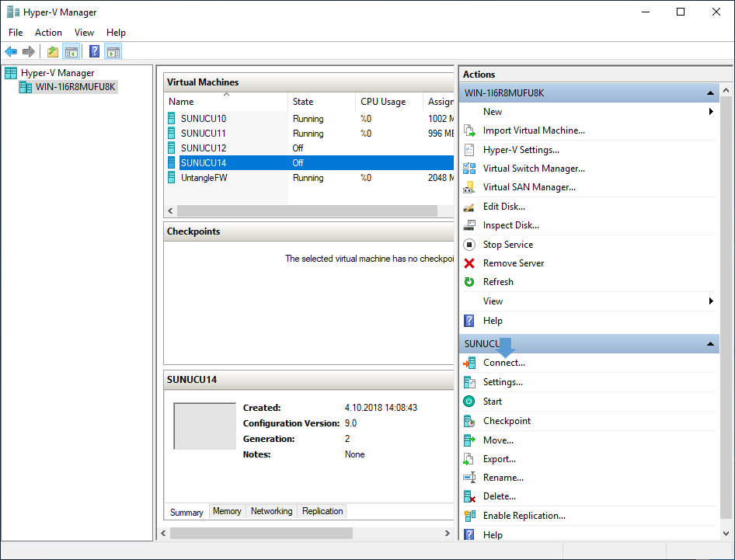
Task: Click the Connect icon for SUNUCU14
Action: coord(469,363)
